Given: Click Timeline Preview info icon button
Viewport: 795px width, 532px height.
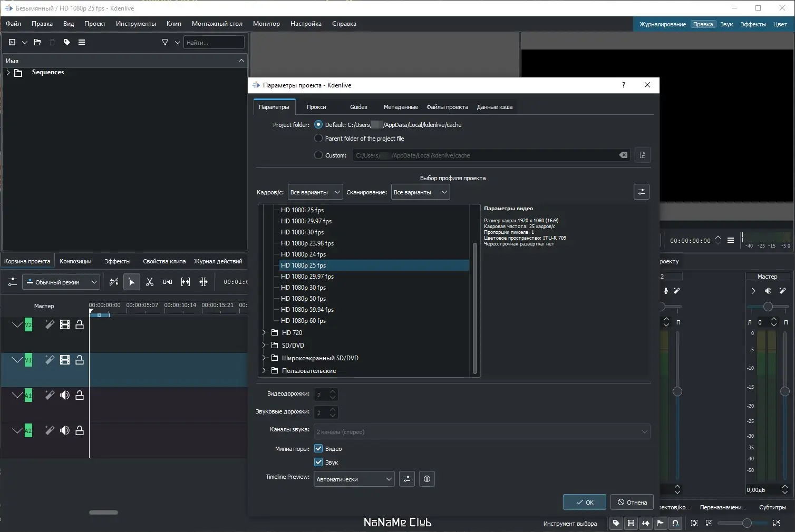Looking at the screenshot, I should pos(427,479).
